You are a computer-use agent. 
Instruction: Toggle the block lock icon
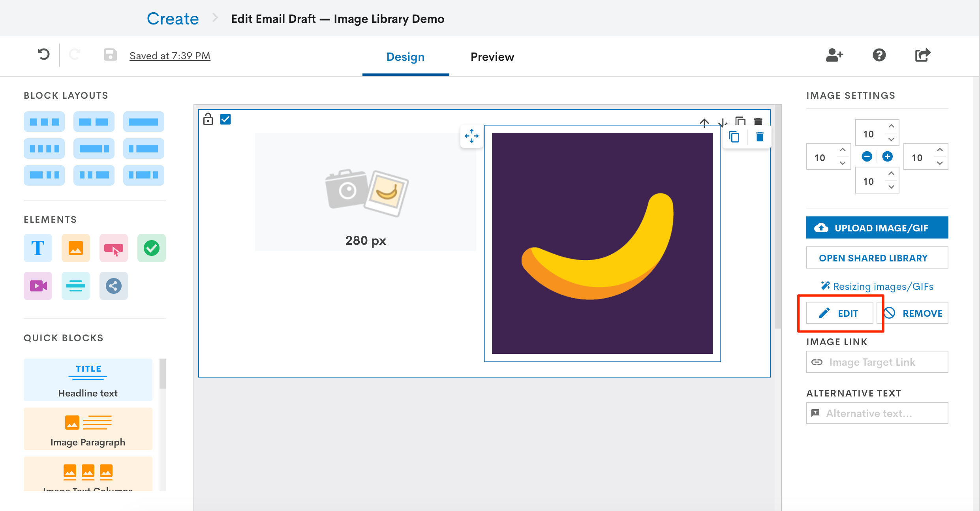click(208, 119)
